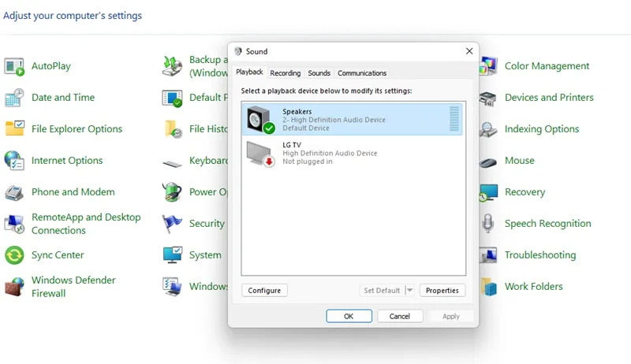Image resolution: width=631 pixels, height=364 pixels.
Task: Click the LG TV monitor device icon
Action: click(x=260, y=154)
